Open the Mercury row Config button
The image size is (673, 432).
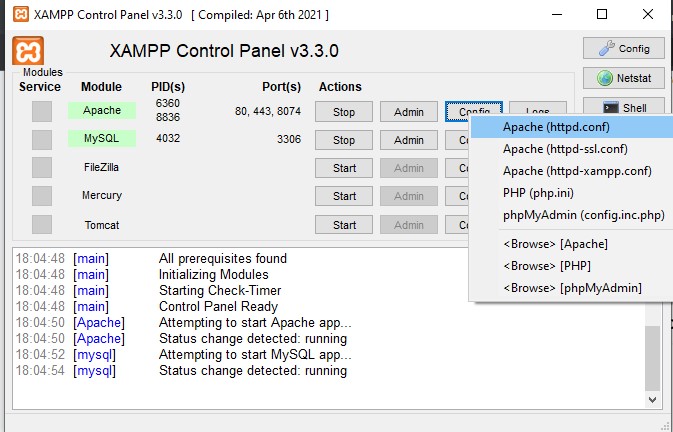[x=458, y=196]
